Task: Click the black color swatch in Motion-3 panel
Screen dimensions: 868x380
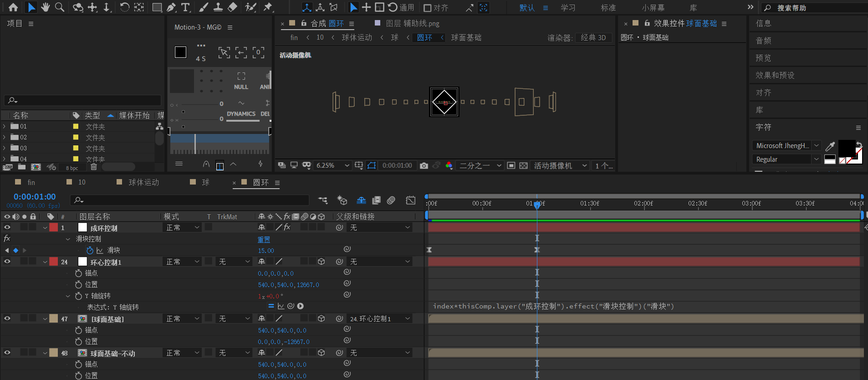Action: (x=180, y=52)
